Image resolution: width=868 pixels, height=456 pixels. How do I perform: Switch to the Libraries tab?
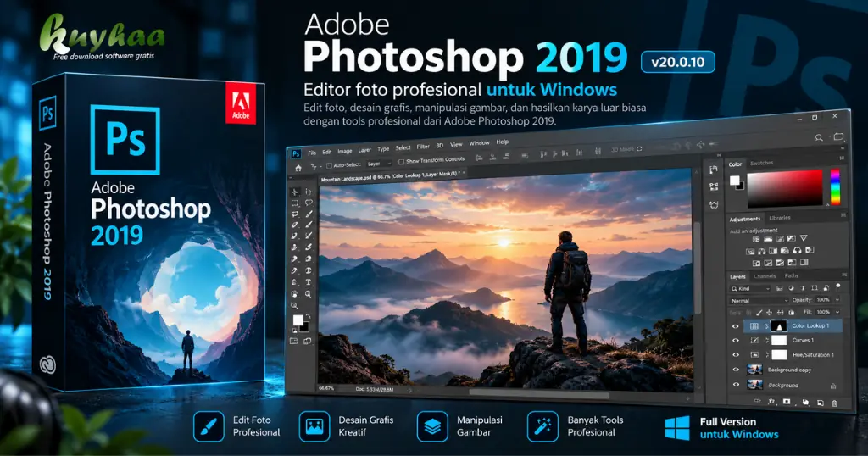780,218
